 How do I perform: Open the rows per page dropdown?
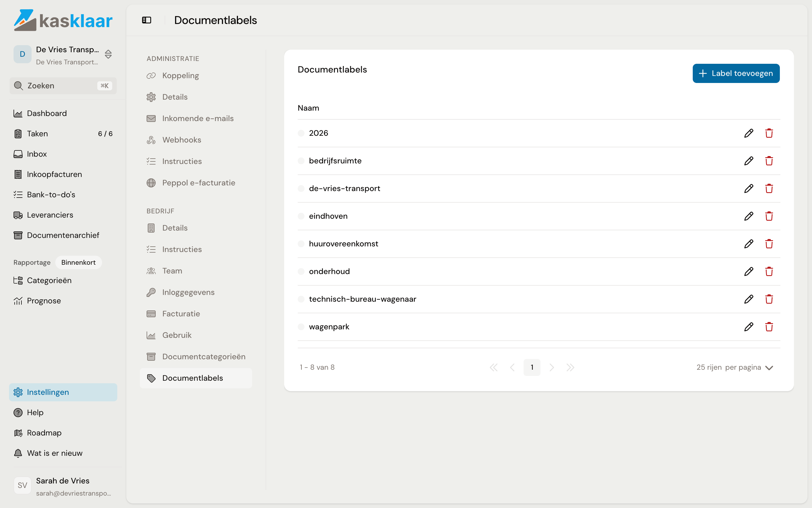pyautogui.click(x=735, y=367)
